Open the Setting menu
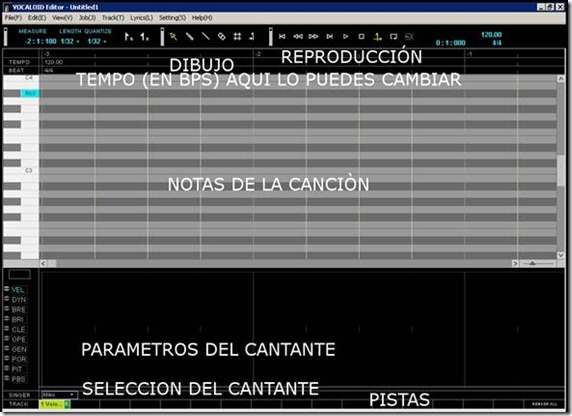 172,18
